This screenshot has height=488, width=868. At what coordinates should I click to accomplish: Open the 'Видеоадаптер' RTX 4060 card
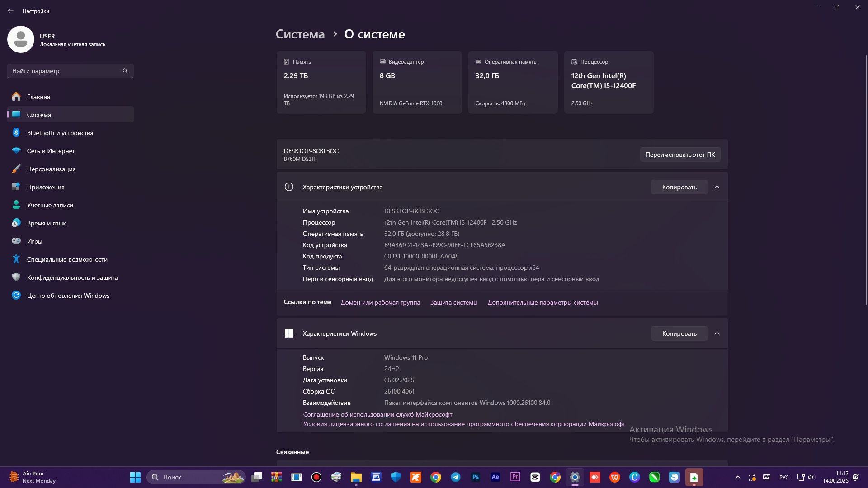pos(417,82)
